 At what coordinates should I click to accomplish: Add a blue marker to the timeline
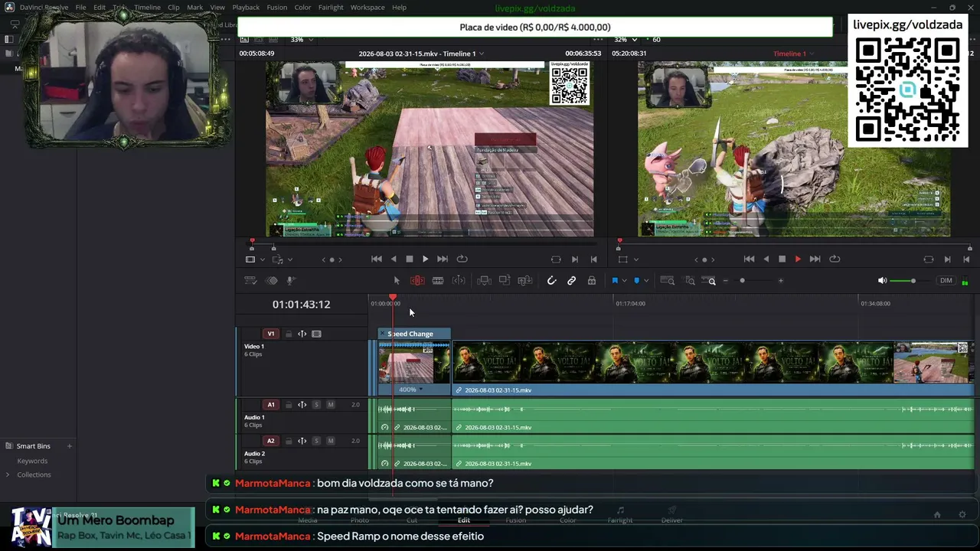tap(636, 281)
